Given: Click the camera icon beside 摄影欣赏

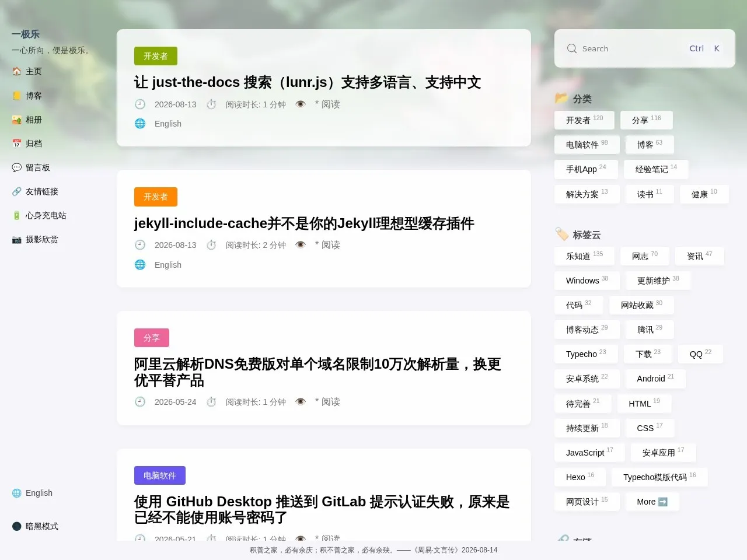Looking at the screenshot, I should click(x=16, y=239).
